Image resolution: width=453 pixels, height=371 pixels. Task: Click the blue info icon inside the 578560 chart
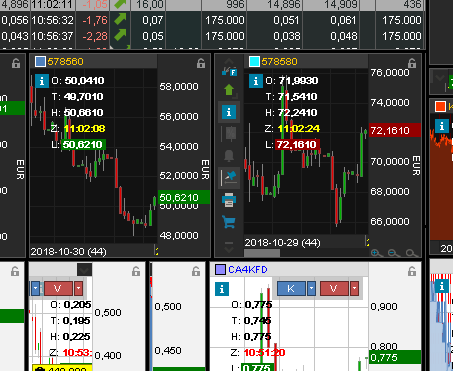coord(42,81)
